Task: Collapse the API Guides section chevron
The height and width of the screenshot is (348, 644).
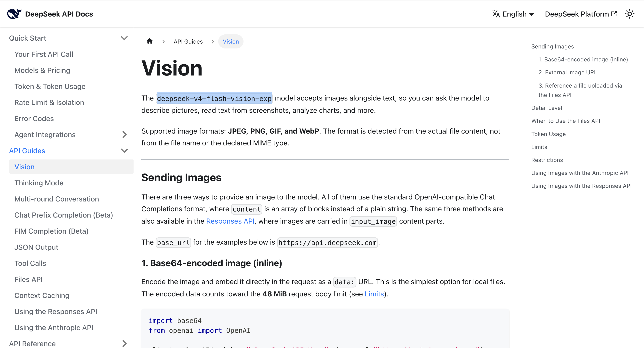Action: point(124,151)
